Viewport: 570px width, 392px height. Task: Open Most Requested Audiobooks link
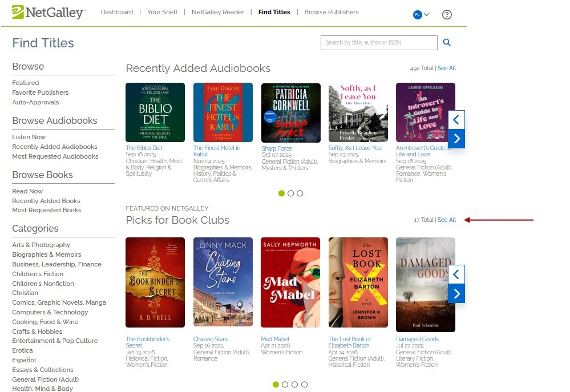click(x=55, y=156)
